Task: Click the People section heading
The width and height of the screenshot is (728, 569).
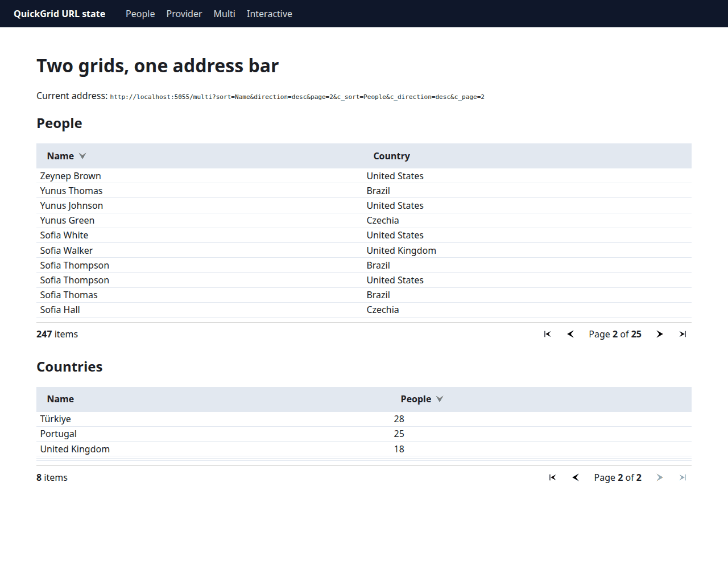Action: coord(59,123)
